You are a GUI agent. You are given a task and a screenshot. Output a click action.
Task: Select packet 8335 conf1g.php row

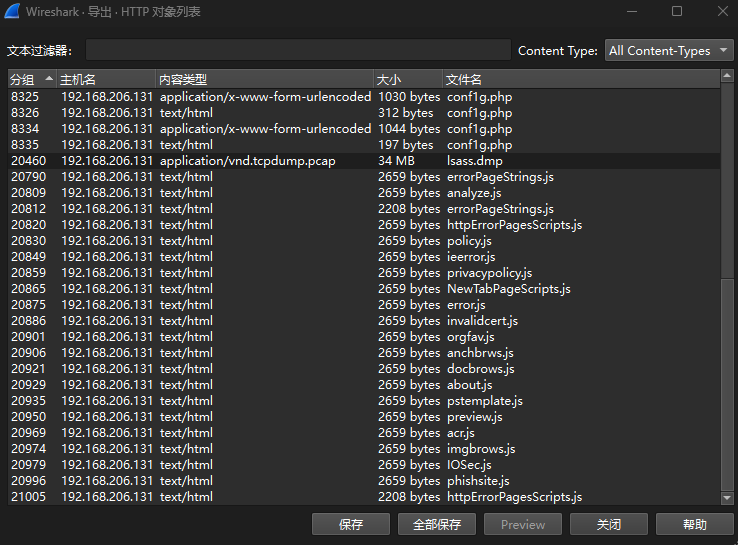tap(364, 145)
